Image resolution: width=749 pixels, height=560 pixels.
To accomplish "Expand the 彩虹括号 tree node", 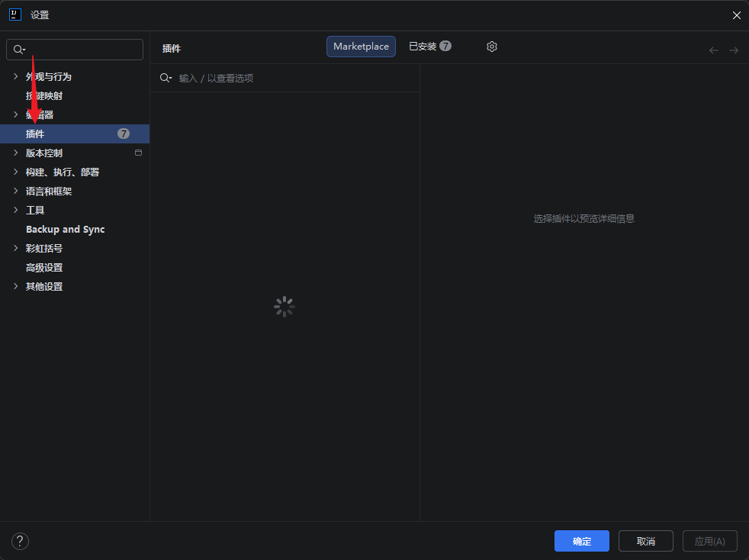I will 16,249.
